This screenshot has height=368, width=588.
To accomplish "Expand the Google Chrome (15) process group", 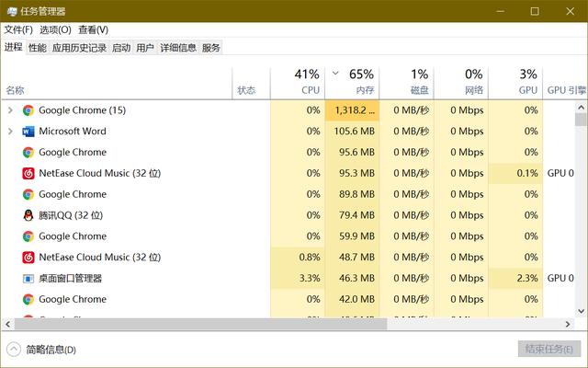I will pyautogui.click(x=10, y=110).
